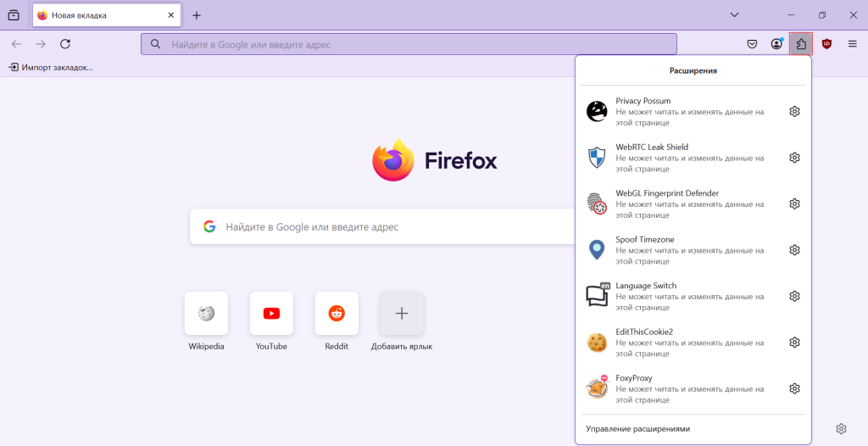Image resolution: width=868 pixels, height=446 pixels.
Task: Click the Spoof Timezone pin icon
Action: (x=597, y=250)
